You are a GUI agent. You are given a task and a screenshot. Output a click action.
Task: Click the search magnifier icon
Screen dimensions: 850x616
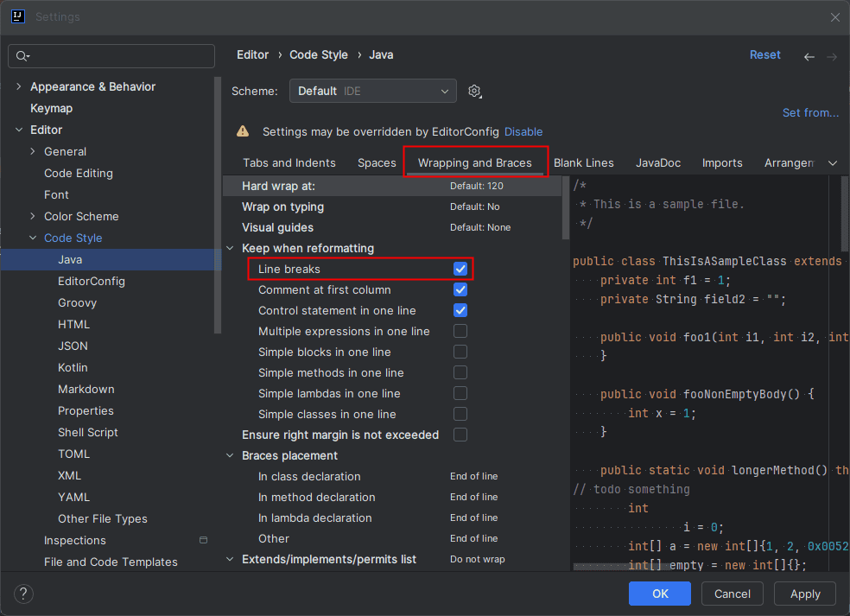[22, 56]
